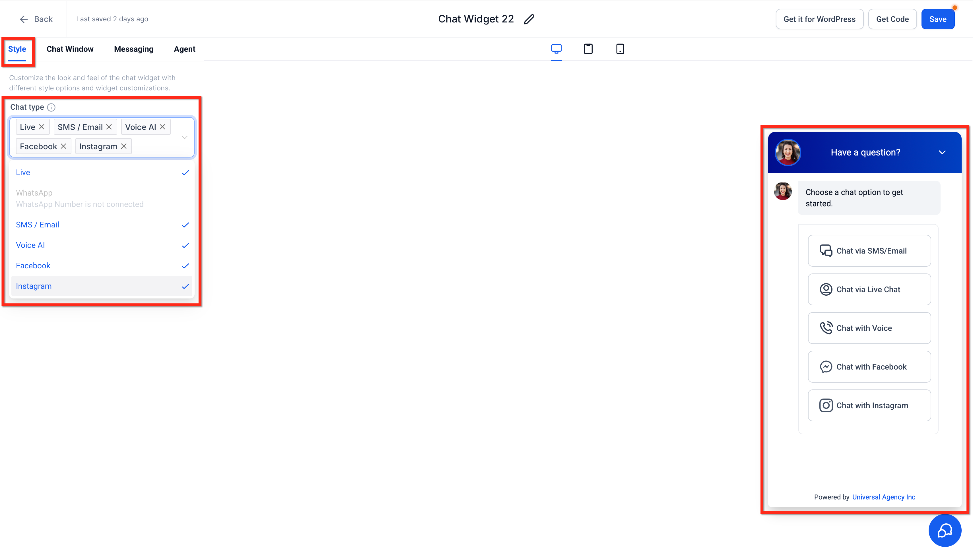The height and width of the screenshot is (560, 973).
Task: Switch to desktop preview icon
Action: (x=556, y=49)
